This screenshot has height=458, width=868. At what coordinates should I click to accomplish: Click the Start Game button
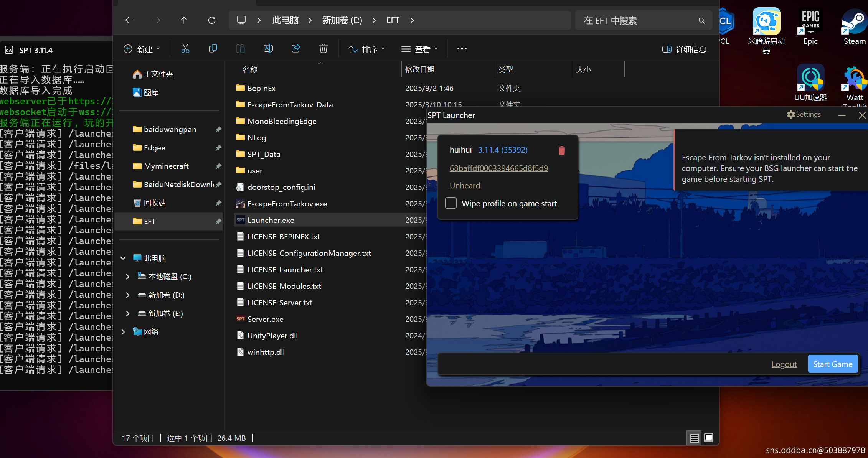click(x=833, y=364)
